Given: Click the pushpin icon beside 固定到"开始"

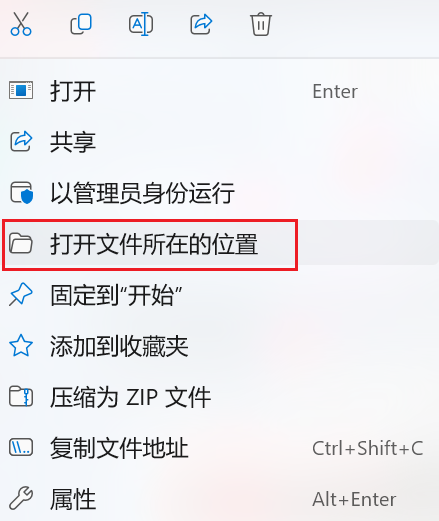Looking at the screenshot, I should point(21,294).
